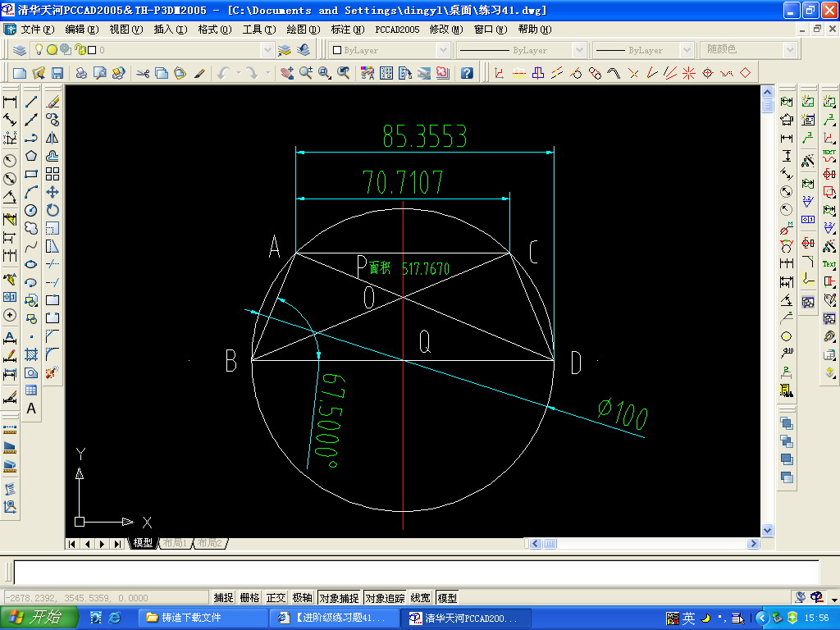Click the white layer 0 color square
The width and height of the screenshot is (840, 630).
pyautogui.click(x=92, y=50)
